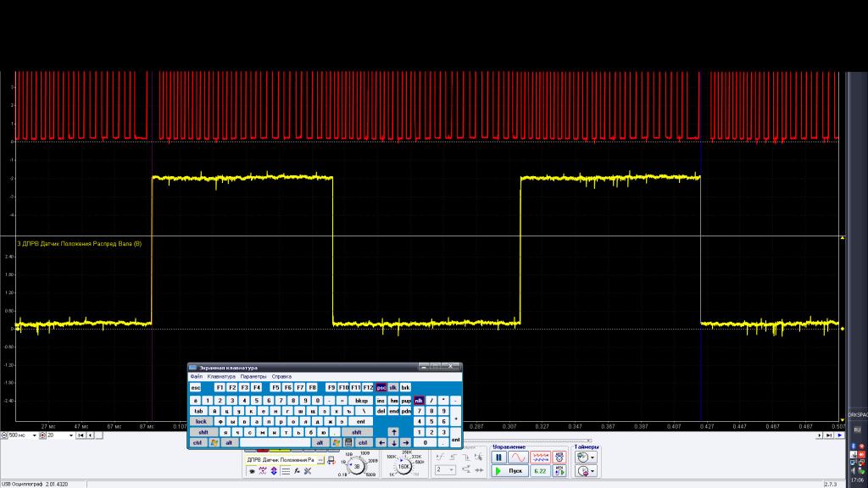
Task: Click the zoom-out minus icon beside 500 мс
Action: (4, 435)
